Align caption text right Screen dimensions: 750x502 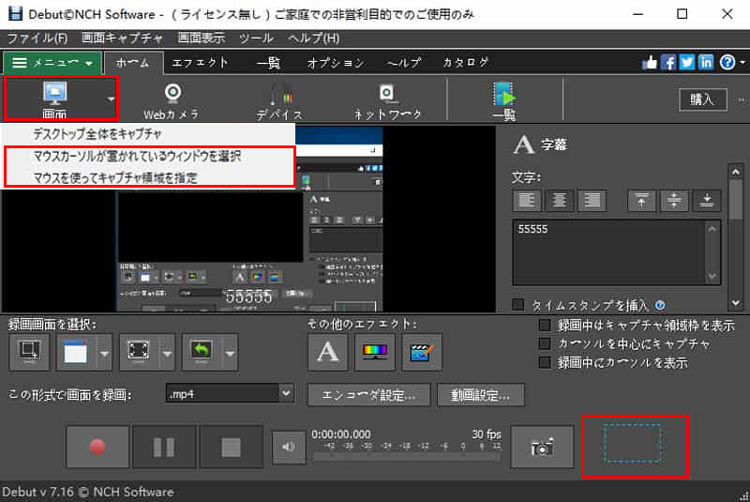point(592,200)
